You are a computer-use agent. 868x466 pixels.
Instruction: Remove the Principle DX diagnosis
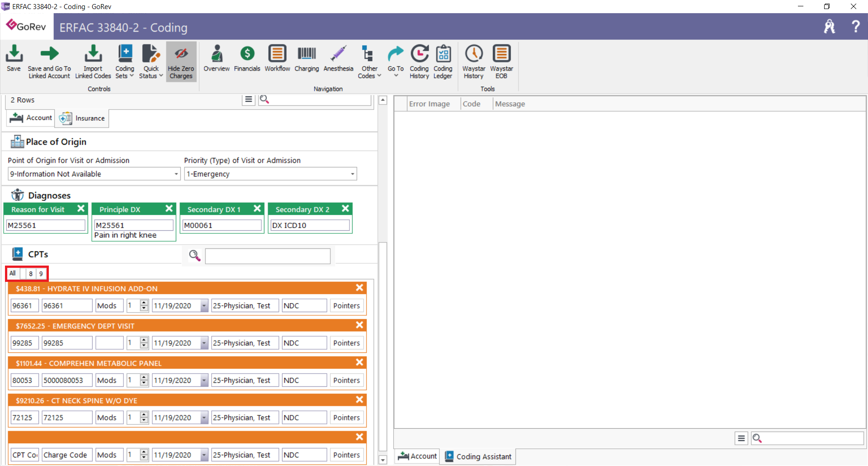169,209
